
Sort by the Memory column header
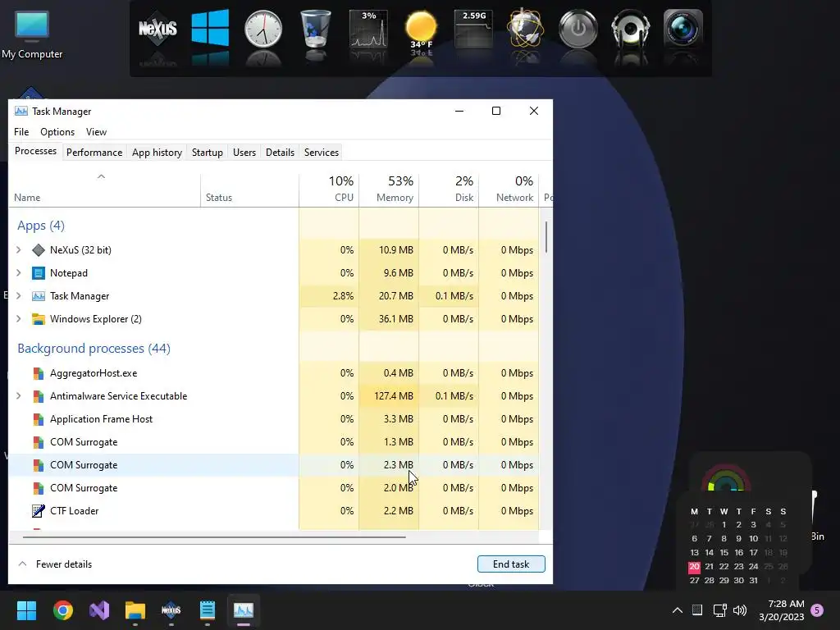click(389, 190)
